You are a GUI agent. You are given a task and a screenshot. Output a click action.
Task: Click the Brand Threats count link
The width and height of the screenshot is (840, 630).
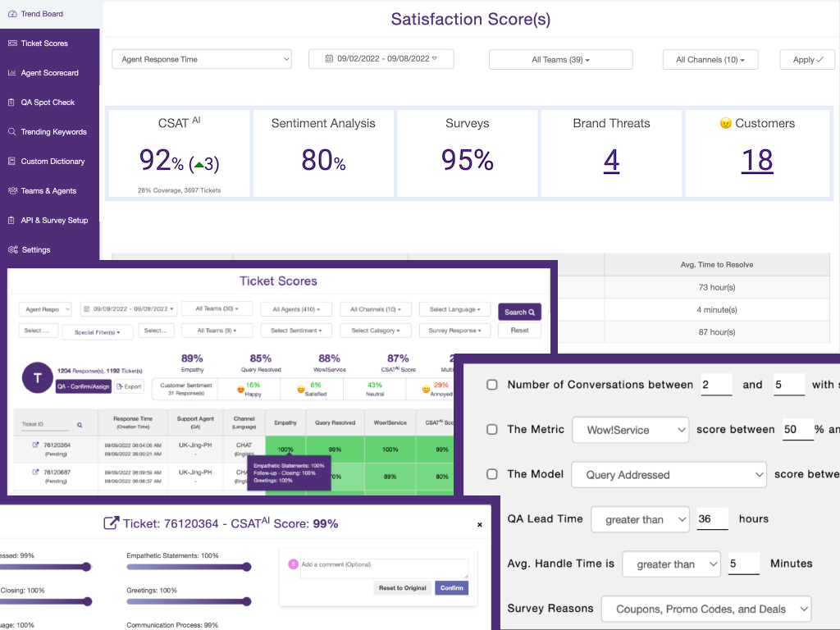[x=611, y=160]
